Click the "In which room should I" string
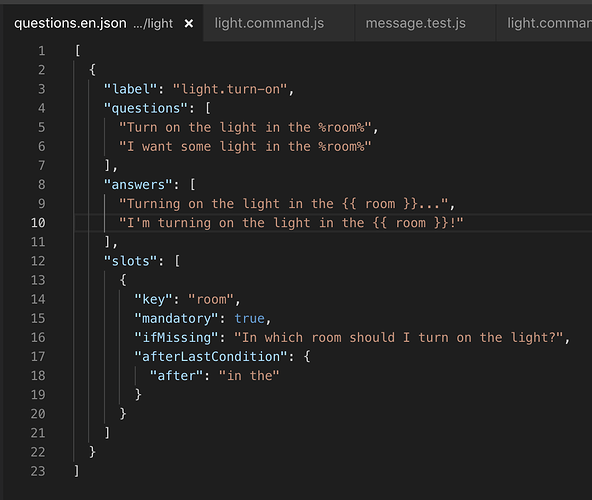The width and height of the screenshot is (592, 500). click(399, 337)
